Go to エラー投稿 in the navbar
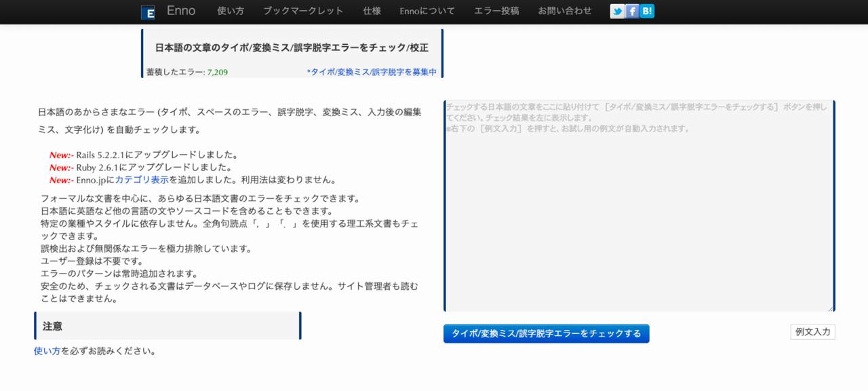The width and height of the screenshot is (868, 391). (496, 11)
